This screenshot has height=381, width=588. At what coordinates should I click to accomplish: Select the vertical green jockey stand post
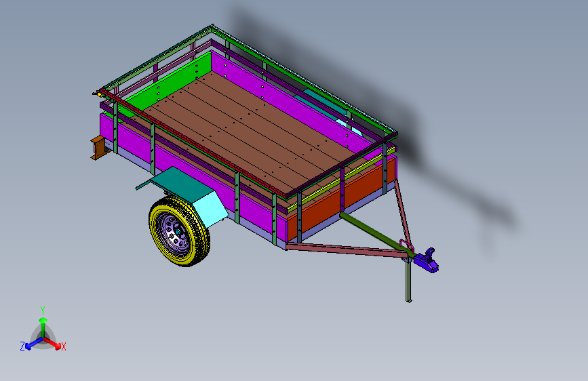coord(408,281)
